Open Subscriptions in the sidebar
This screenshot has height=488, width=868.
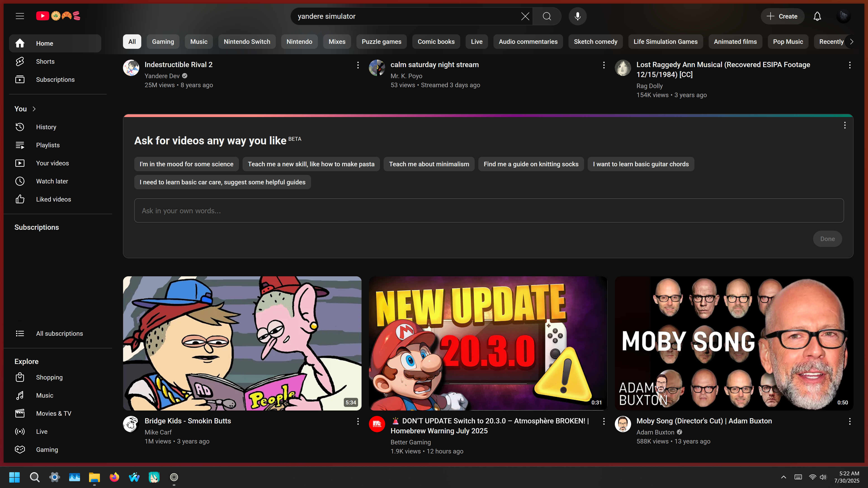55,80
